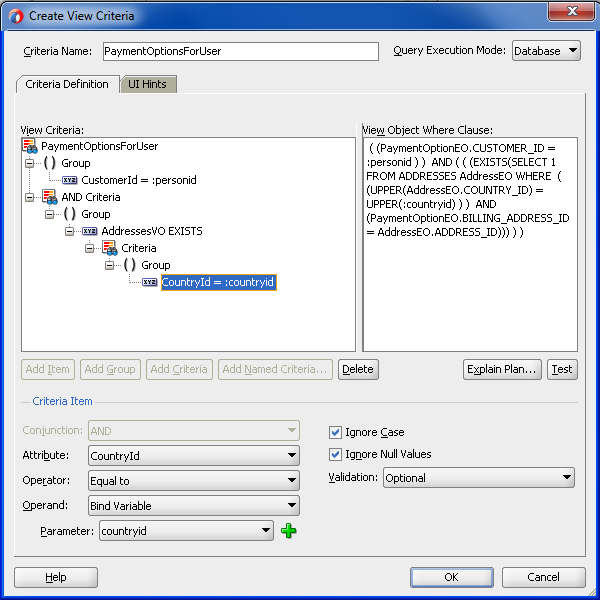Screen dimensions: 600x600
Task: Collapse the first Group node
Action: coord(29,163)
